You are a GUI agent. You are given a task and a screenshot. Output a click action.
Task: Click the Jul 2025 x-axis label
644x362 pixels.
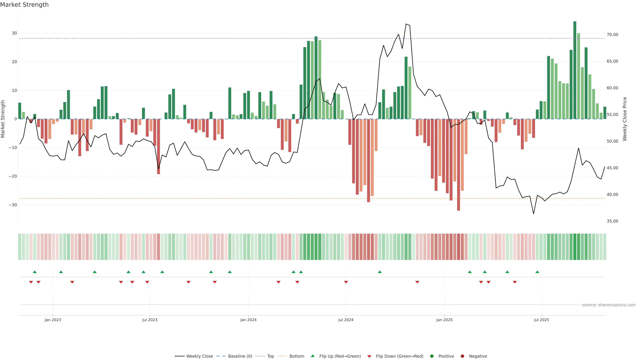(x=541, y=320)
